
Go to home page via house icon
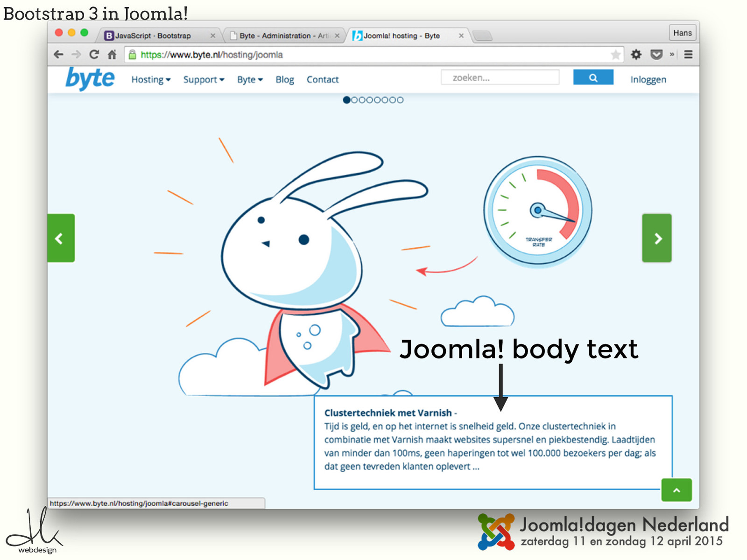(x=112, y=55)
